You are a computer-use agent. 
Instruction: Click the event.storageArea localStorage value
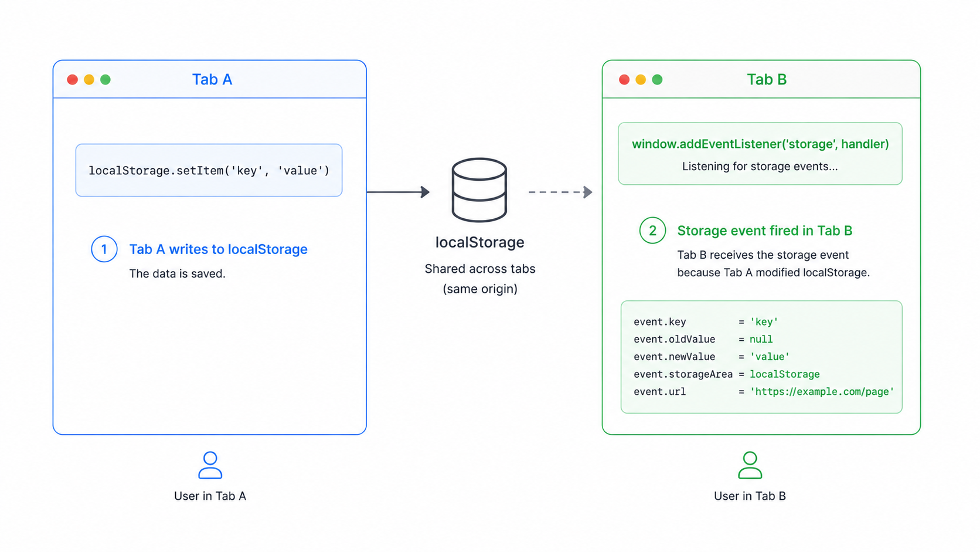[x=785, y=374]
